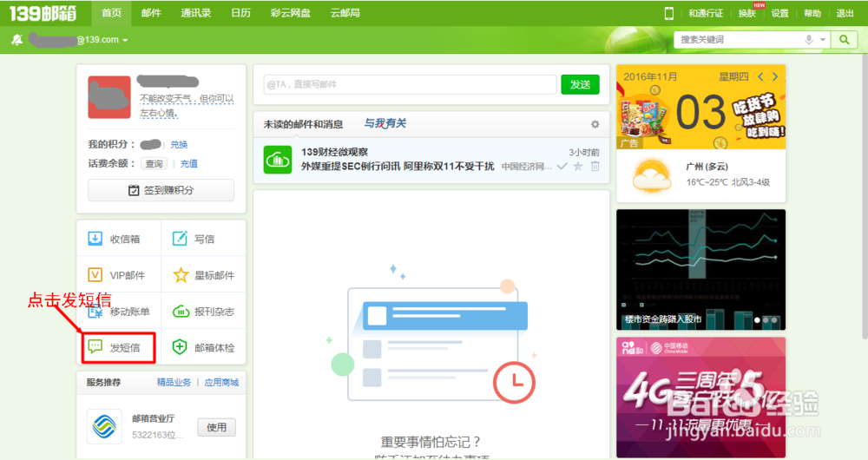Expand the account email dropdown arrow
868x460 pixels.
[125, 41]
